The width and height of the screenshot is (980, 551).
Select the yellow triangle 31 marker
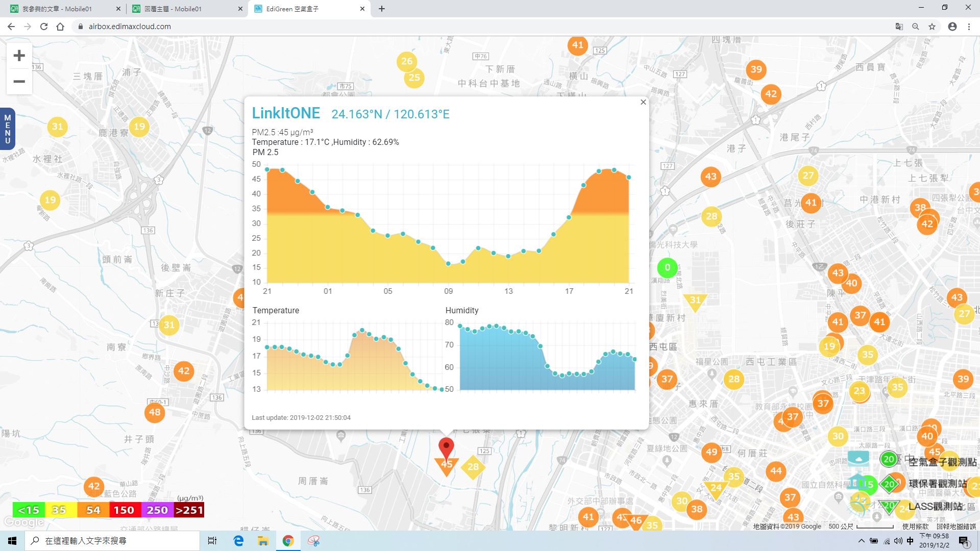(x=695, y=302)
